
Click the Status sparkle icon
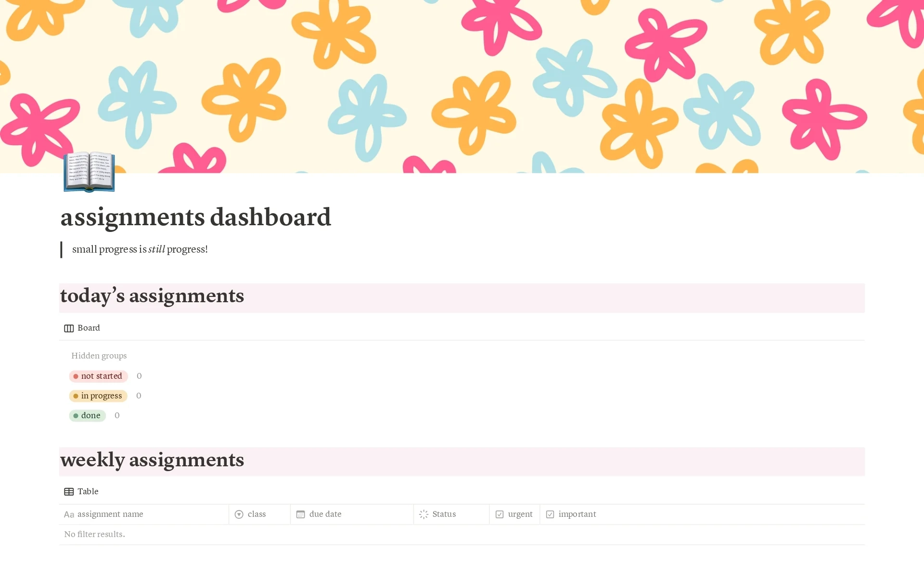pyautogui.click(x=423, y=514)
